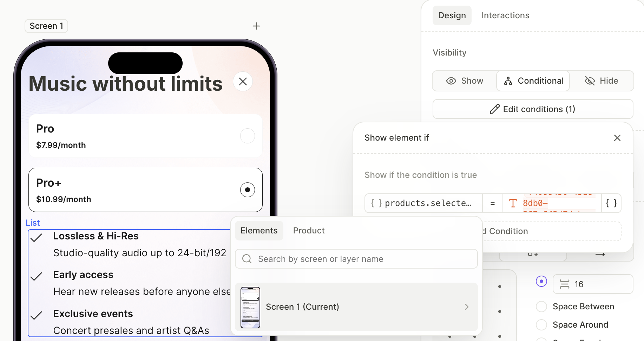Select the fixed spacing radio button next to 16

(x=541, y=281)
